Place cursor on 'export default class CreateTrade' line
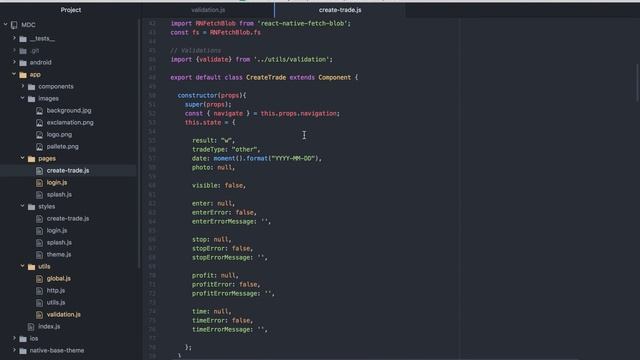The height and width of the screenshot is (360, 640). pos(264,77)
